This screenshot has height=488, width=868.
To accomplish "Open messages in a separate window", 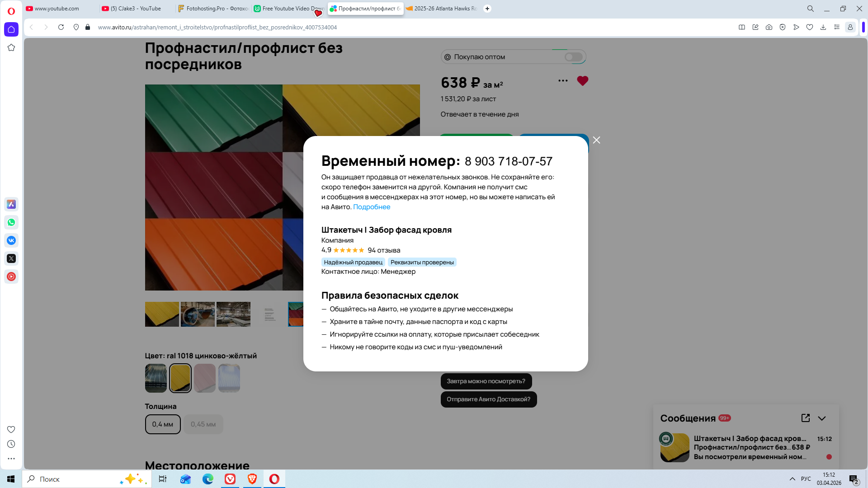I will click(x=805, y=418).
